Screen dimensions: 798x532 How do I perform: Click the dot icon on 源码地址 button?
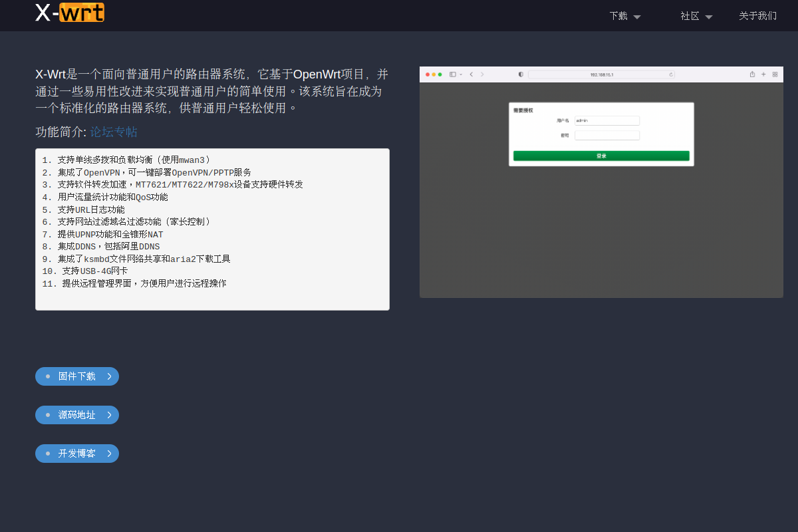coord(48,415)
